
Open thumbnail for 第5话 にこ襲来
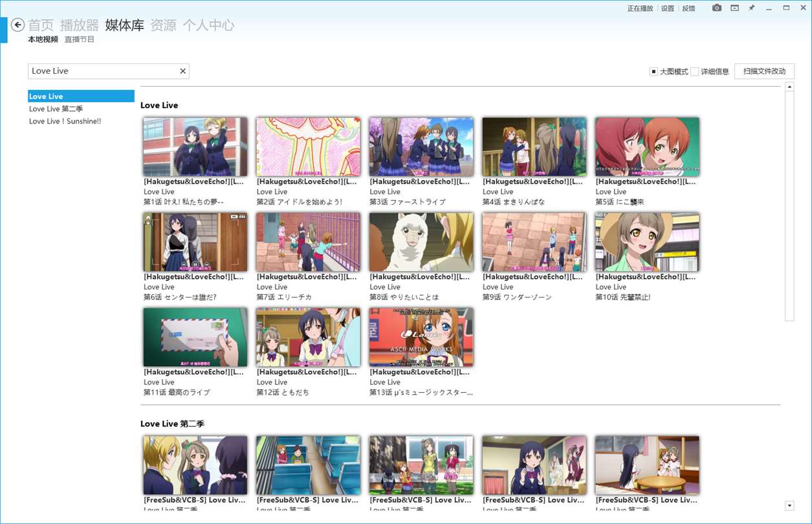coord(647,147)
